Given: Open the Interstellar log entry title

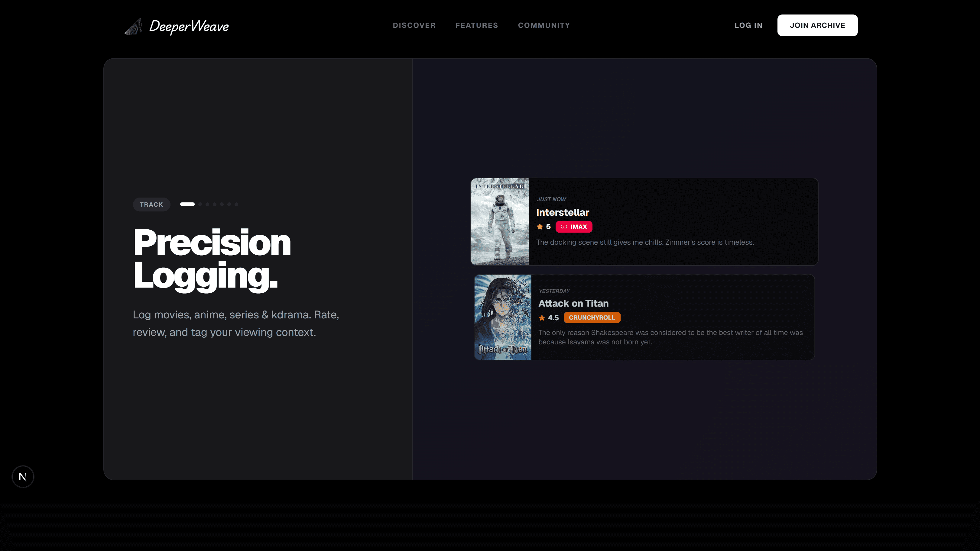Looking at the screenshot, I should (563, 212).
